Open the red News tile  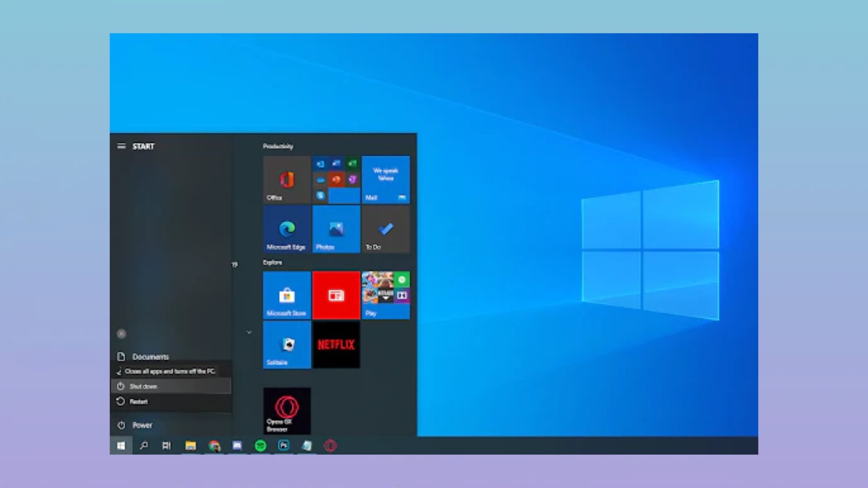click(x=336, y=295)
